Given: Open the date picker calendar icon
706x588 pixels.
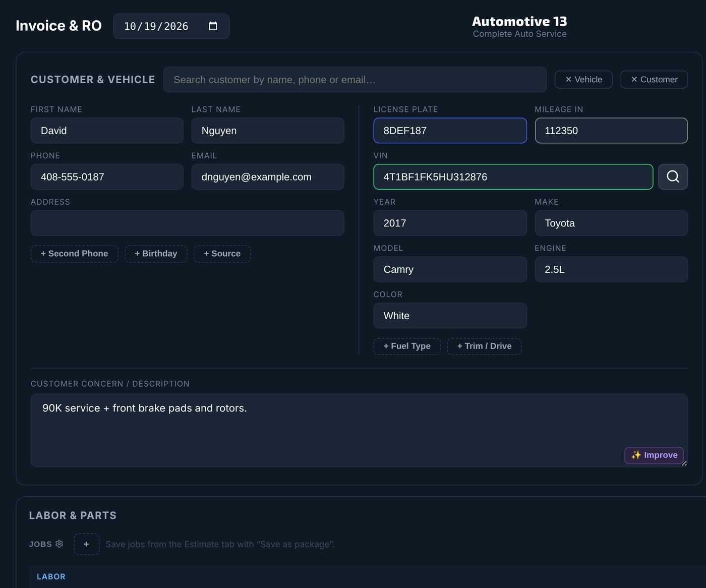Looking at the screenshot, I should (213, 26).
